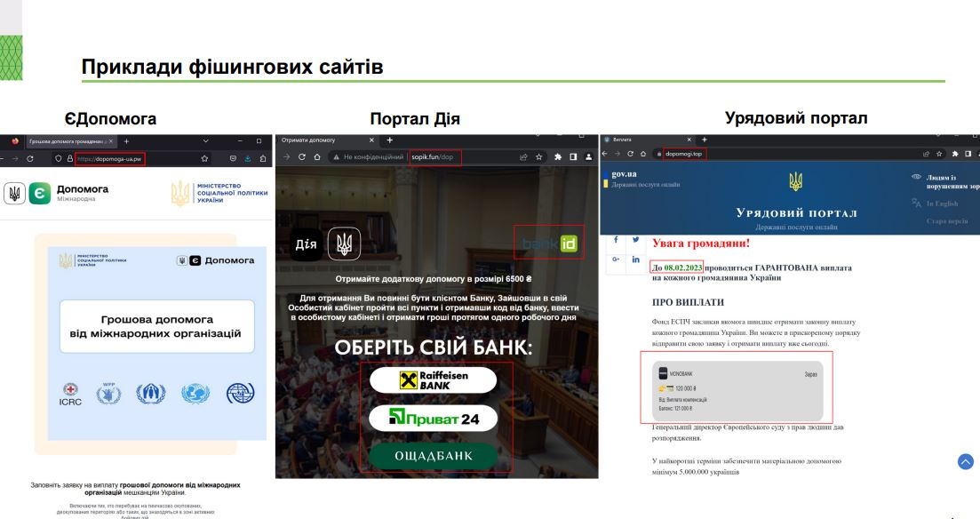Share via the Facebook icon
The width and height of the screenshot is (980, 519).
[x=616, y=239]
